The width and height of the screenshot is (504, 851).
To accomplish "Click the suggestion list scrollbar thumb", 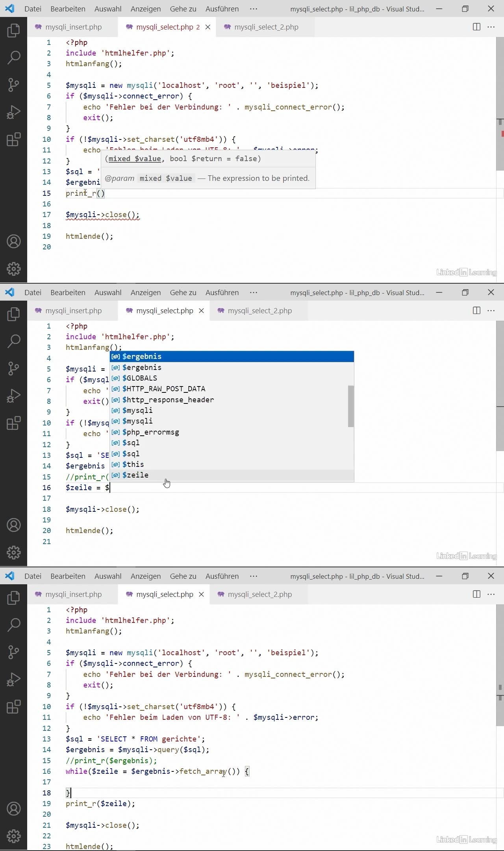I will coord(351,406).
